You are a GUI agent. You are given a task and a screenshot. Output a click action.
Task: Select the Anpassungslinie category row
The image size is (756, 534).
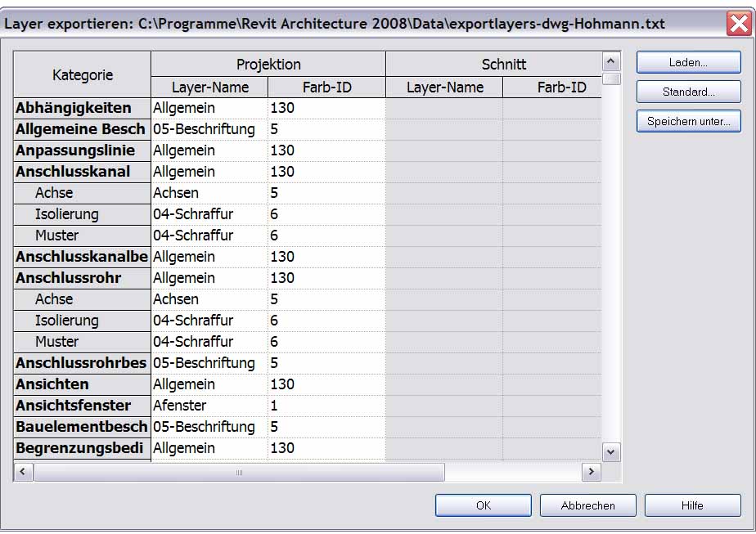[83, 150]
